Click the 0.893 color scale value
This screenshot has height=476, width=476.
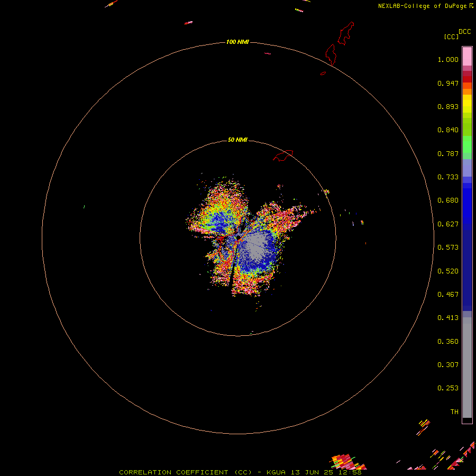click(448, 106)
